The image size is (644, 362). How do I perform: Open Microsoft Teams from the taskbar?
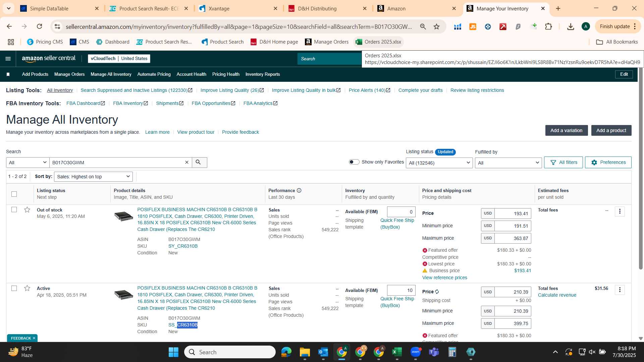pos(434,352)
